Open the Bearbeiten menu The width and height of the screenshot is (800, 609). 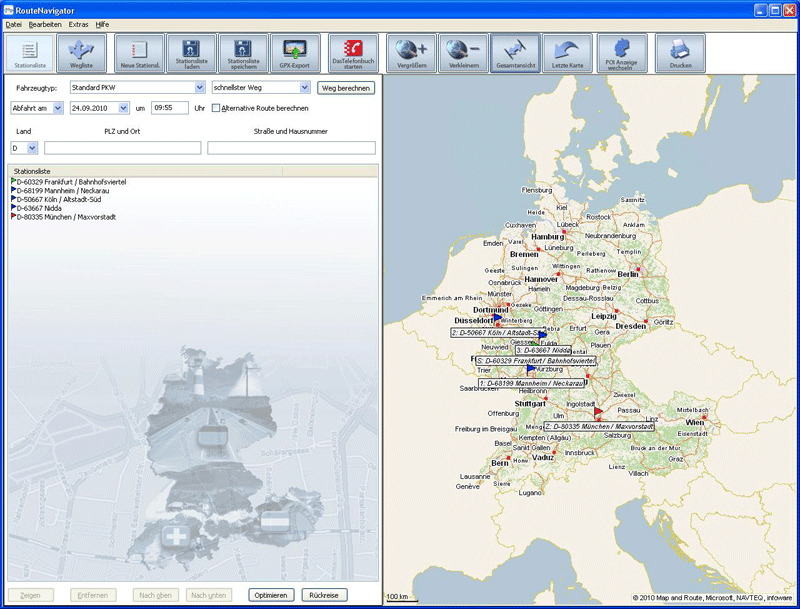[45, 24]
